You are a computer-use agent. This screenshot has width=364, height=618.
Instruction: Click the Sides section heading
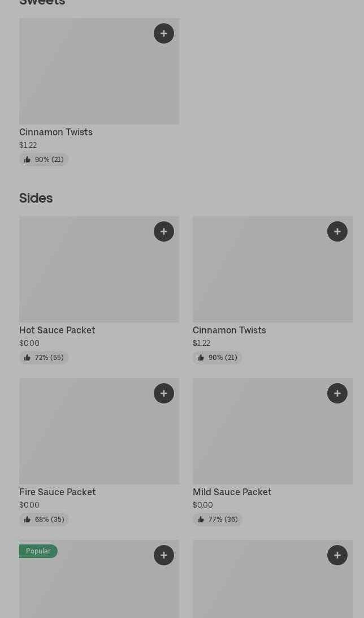coord(36,198)
